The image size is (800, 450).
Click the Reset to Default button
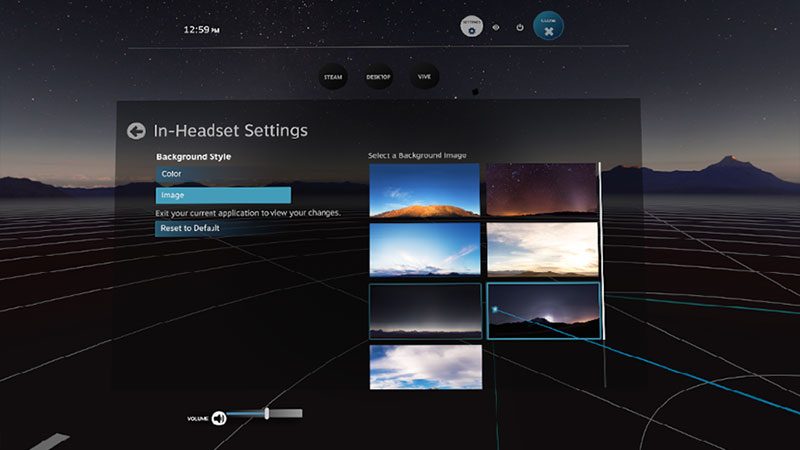pyautogui.click(x=223, y=229)
